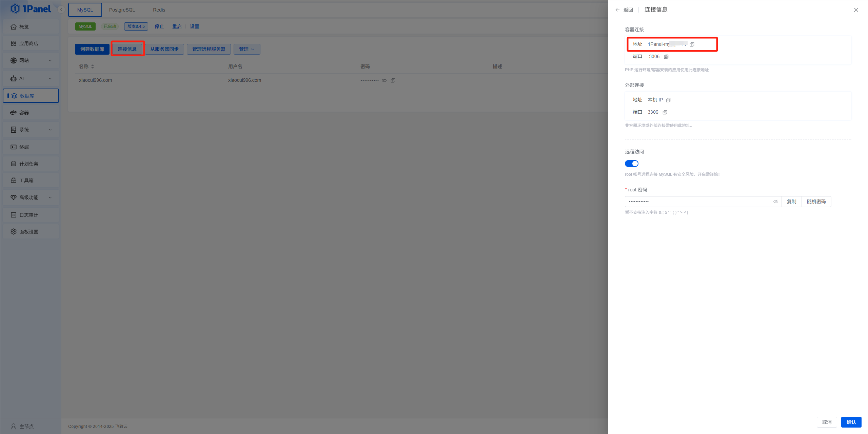Click the 随机密码 random password button
Viewport: 868px width, 434px height.
pos(816,202)
